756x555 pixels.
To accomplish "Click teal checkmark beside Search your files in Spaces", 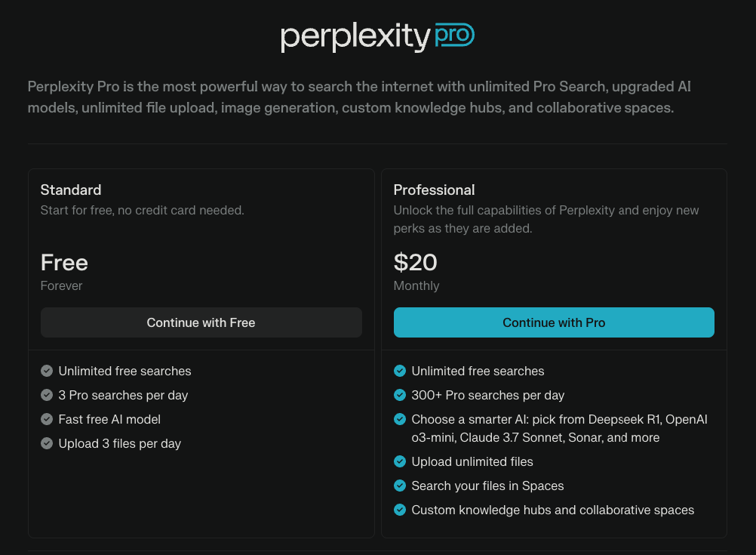I will pyautogui.click(x=400, y=486).
